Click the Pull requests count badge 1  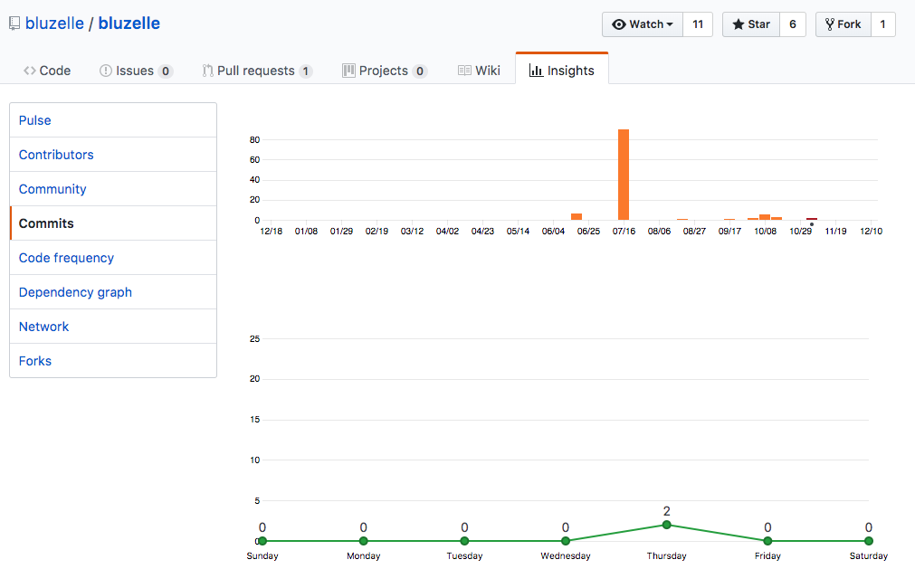pyautogui.click(x=306, y=71)
